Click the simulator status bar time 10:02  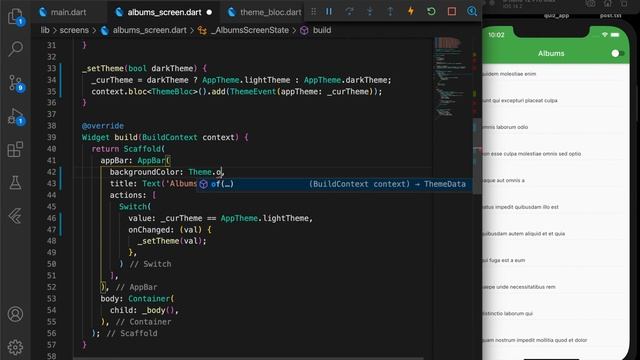[x=496, y=35]
